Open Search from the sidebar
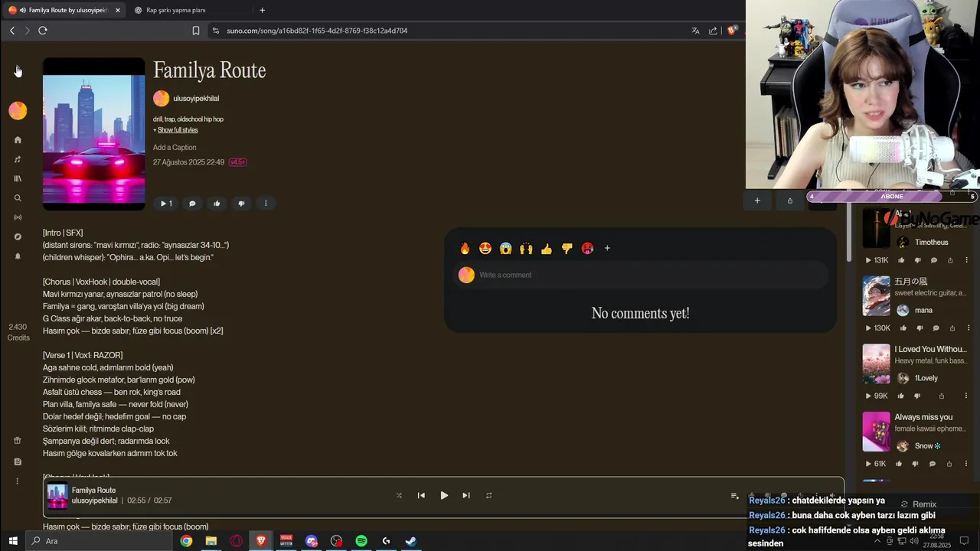 pos(18,198)
